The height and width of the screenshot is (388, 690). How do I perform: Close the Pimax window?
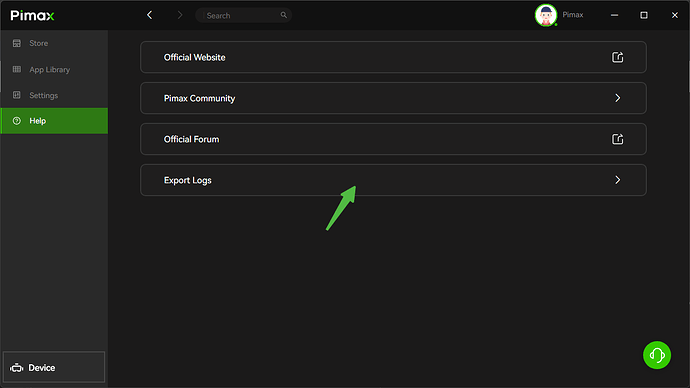[675, 15]
